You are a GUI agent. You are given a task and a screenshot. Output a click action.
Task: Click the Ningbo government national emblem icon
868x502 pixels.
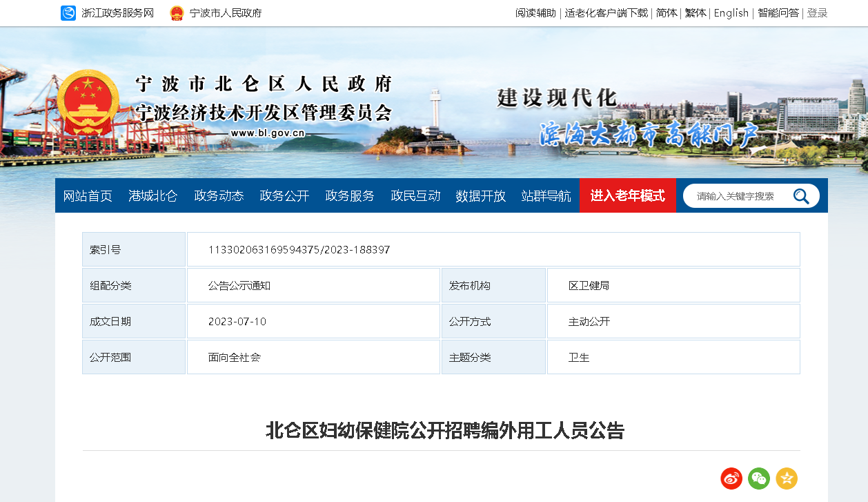(x=177, y=13)
